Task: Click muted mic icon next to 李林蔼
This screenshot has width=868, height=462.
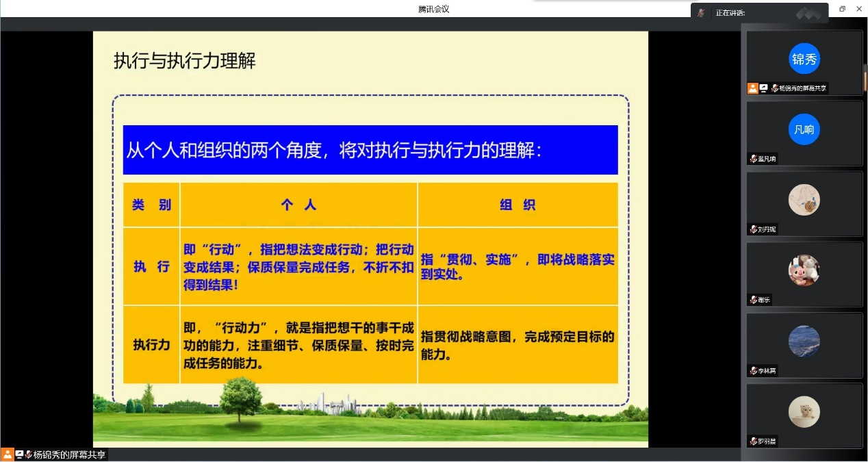Action: (753, 370)
